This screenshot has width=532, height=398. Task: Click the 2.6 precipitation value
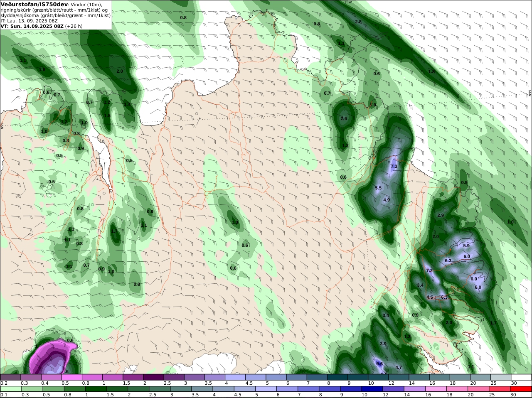pyautogui.click(x=344, y=118)
